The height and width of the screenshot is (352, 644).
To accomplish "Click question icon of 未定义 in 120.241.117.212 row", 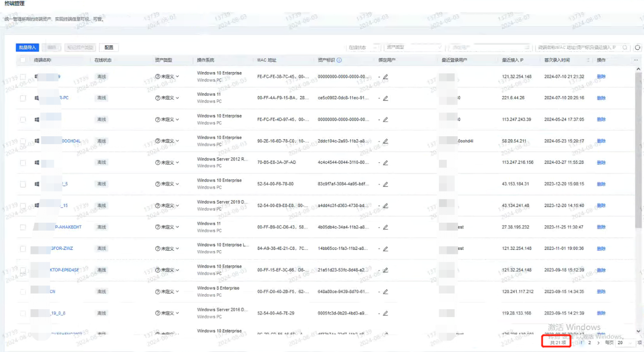I will (x=158, y=292).
